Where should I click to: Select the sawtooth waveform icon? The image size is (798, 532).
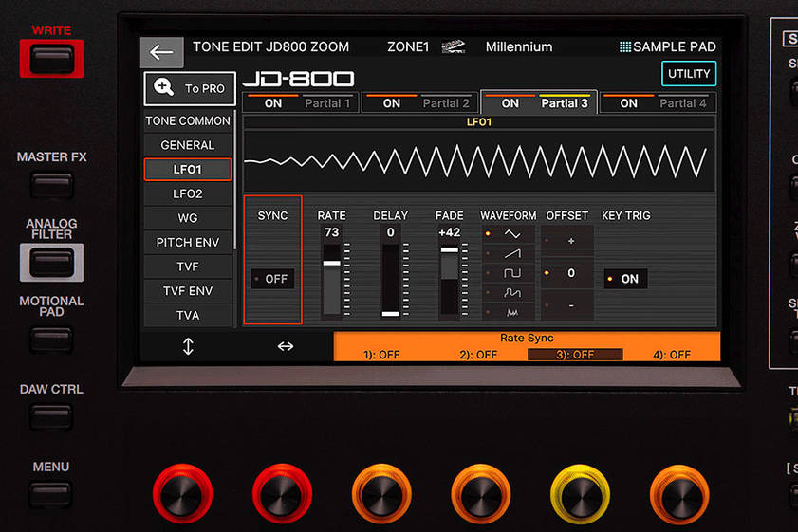[511, 253]
